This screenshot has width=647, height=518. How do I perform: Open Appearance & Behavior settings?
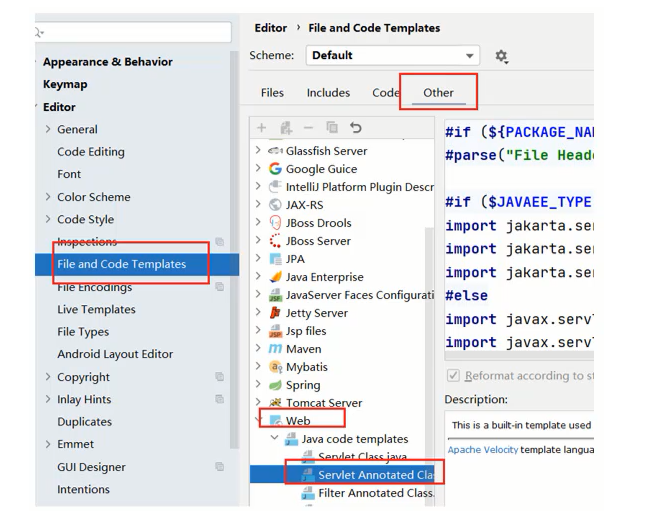click(108, 62)
